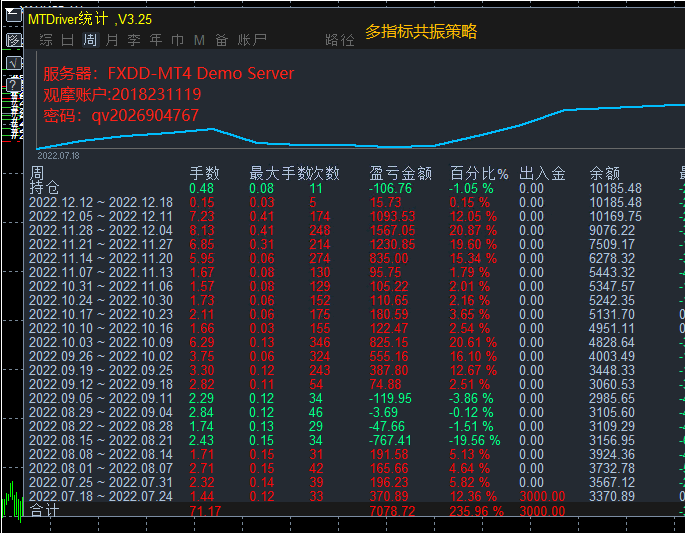The width and height of the screenshot is (685, 533).
Task: Click the 余额 balance column header
Action: click(605, 174)
